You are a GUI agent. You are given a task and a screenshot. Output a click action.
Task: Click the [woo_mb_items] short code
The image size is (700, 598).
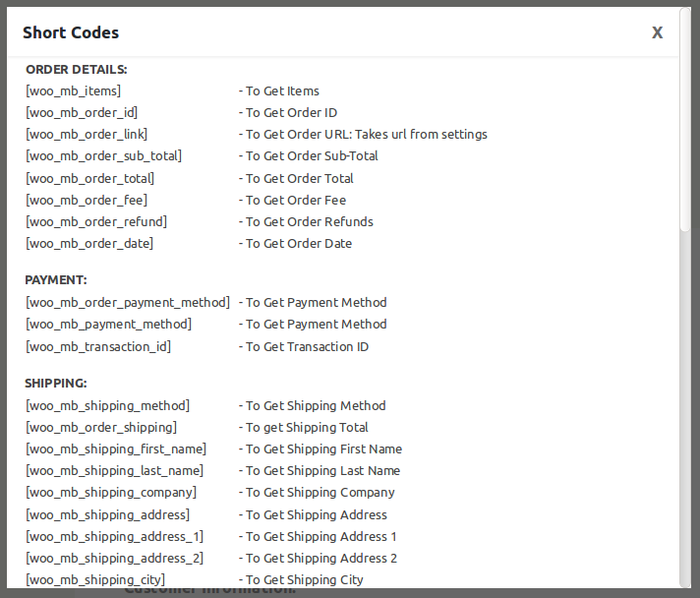click(74, 90)
